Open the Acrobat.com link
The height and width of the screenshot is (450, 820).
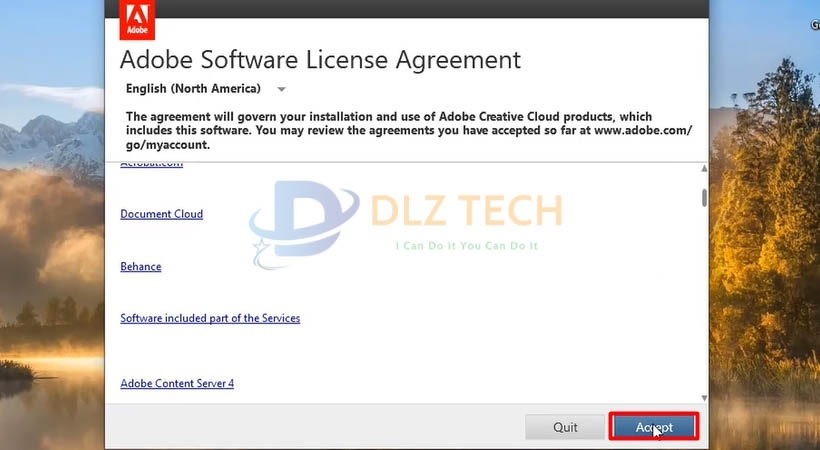pos(151,163)
